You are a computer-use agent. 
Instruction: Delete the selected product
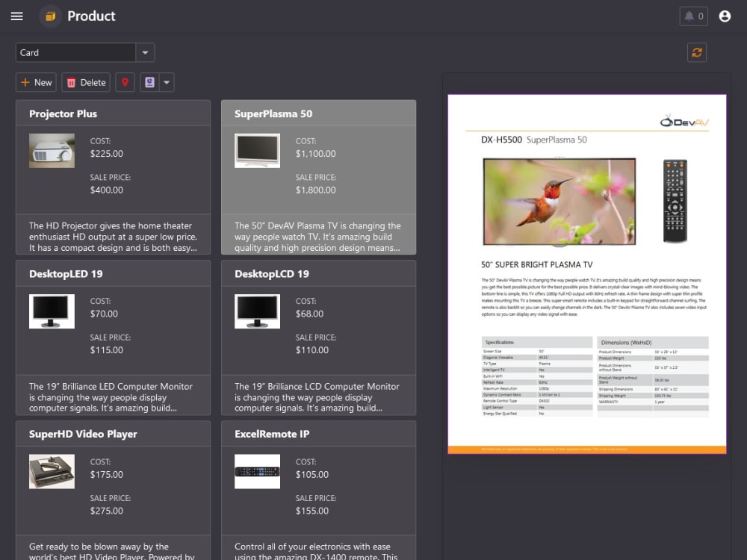click(86, 82)
